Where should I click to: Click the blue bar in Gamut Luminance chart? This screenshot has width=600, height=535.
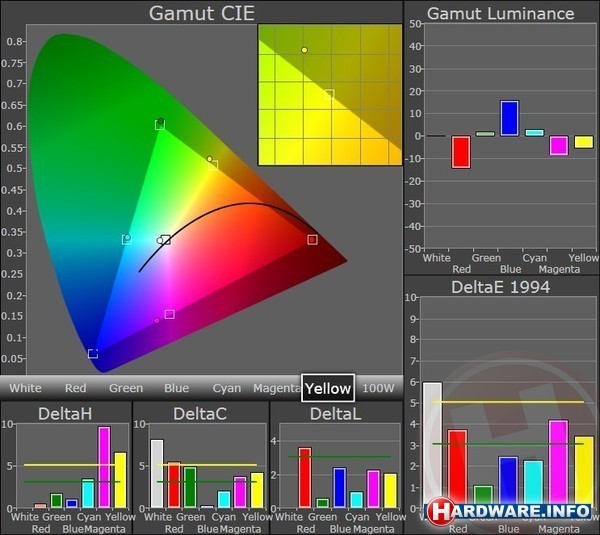pos(509,118)
